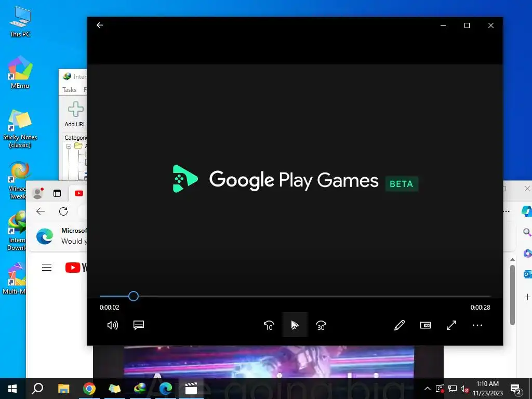Go back with the video player's arrow
Image resolution: width=532 pixels, height=399 pixels.
(x=100, y=25)
